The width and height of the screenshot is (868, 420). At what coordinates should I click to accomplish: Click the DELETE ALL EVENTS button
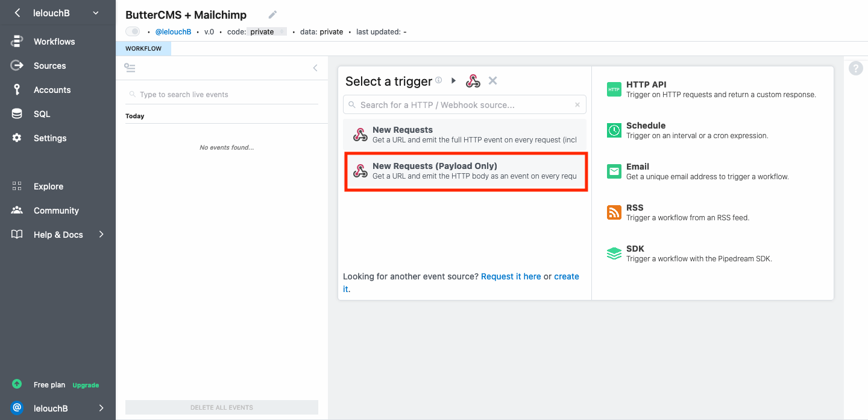222,407
